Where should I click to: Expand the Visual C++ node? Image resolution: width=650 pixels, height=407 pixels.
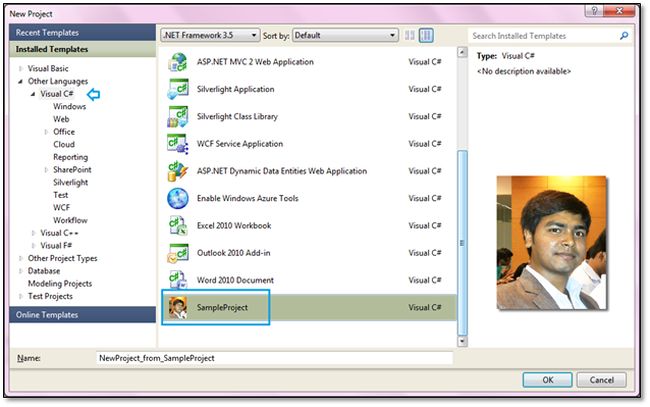click(x=33, y=233)
